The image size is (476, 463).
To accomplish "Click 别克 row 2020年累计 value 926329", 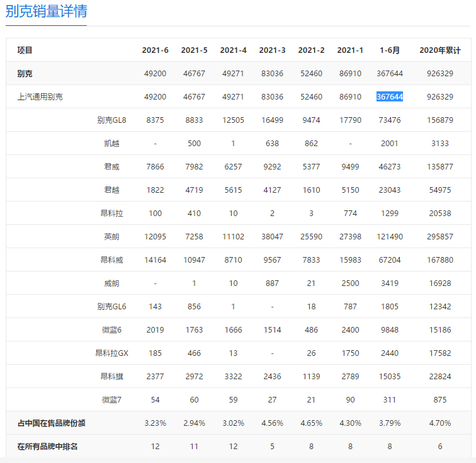I will [440, 74].
